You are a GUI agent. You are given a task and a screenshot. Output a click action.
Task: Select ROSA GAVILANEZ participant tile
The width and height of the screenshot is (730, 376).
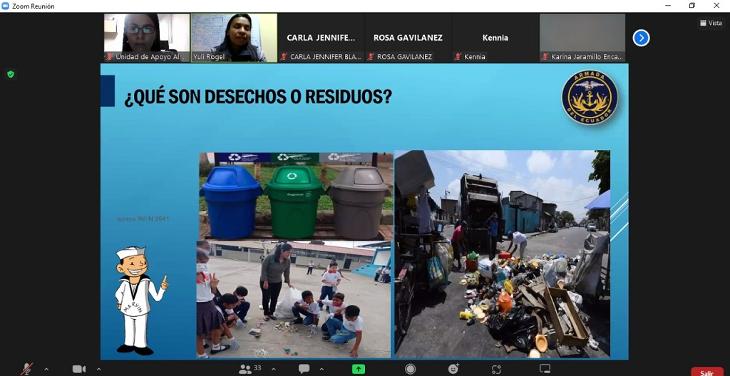pos(408,38)
